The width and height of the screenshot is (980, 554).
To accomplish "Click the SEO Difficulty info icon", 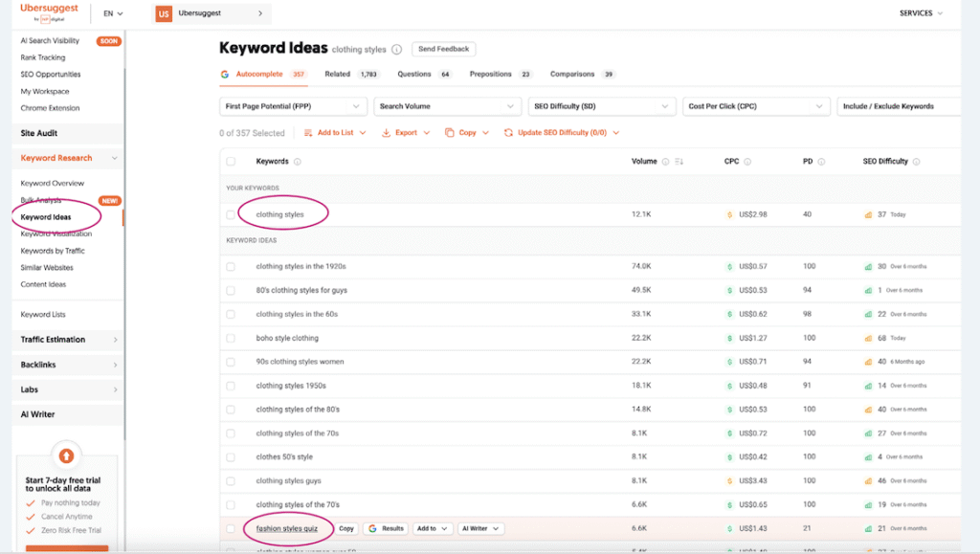I will 916,162.
